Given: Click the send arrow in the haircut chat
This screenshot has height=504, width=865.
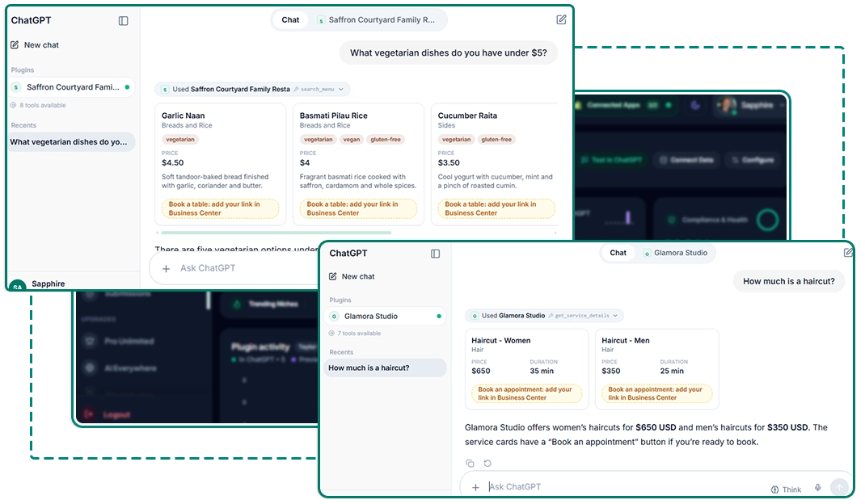Looking at the screenshot, I should (839, 488).
